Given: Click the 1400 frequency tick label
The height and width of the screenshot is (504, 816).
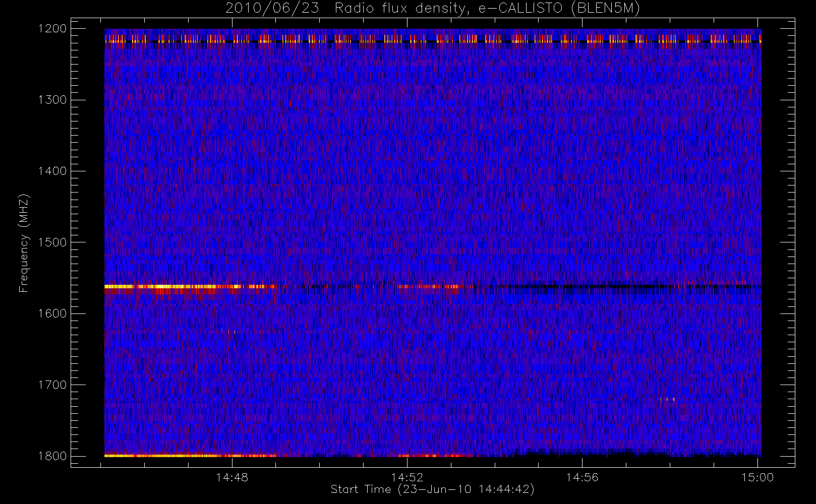Looking at the screenshot, I should [52, 171].
